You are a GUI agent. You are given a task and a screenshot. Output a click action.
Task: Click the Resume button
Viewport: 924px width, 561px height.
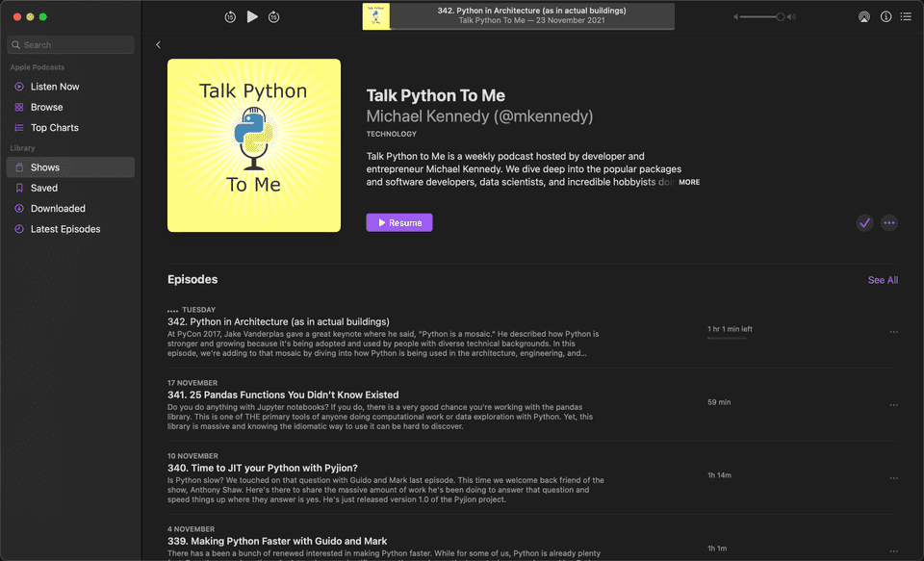pos(398,222)
